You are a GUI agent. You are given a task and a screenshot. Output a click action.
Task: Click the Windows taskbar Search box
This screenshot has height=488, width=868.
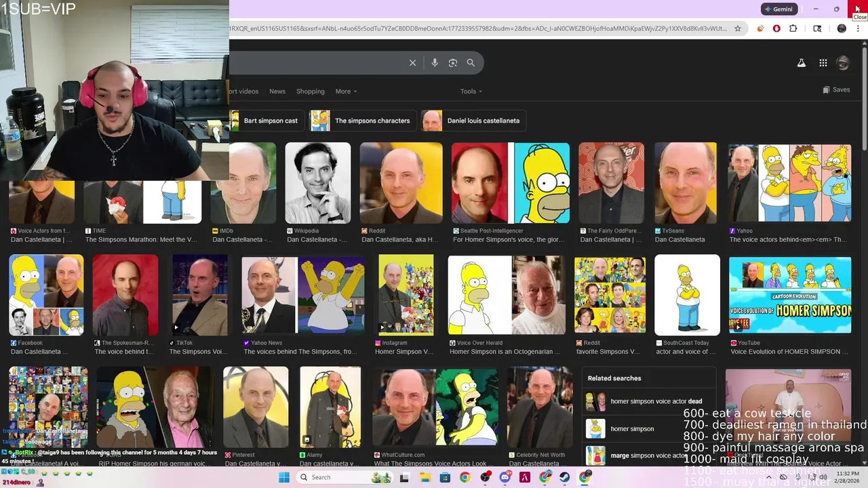(343, 477)
